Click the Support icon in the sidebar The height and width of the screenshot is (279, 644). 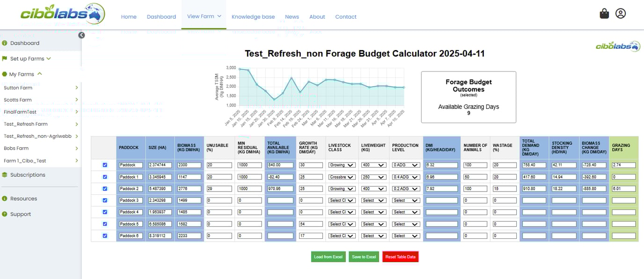pos(5,214)
